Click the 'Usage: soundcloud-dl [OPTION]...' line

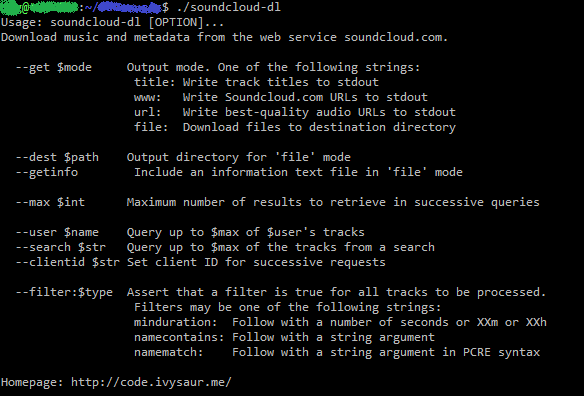112,23
